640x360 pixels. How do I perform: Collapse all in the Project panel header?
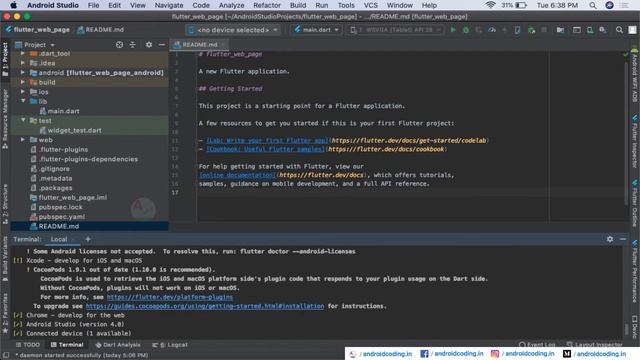(132, 44)
